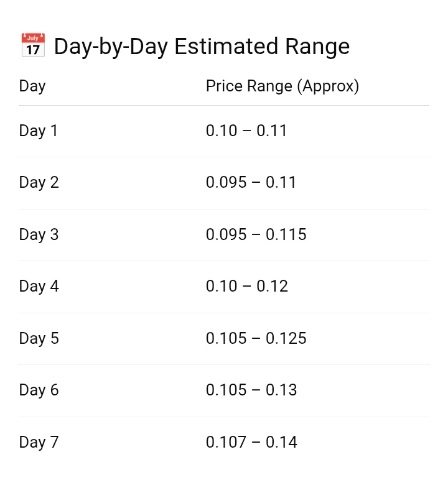Screen dimensions: 448x480
Task: Select the 0.095 – 0.11 price range
Action: pyautogui.click(x=251, y=182)
